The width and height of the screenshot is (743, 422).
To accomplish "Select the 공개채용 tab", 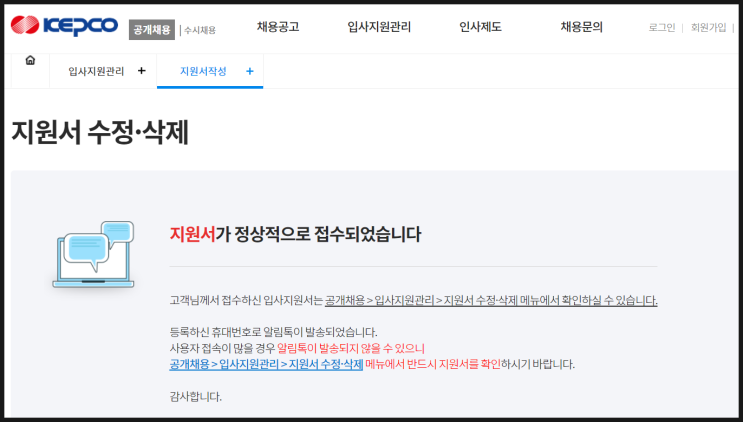I will [x=152, y=30].
